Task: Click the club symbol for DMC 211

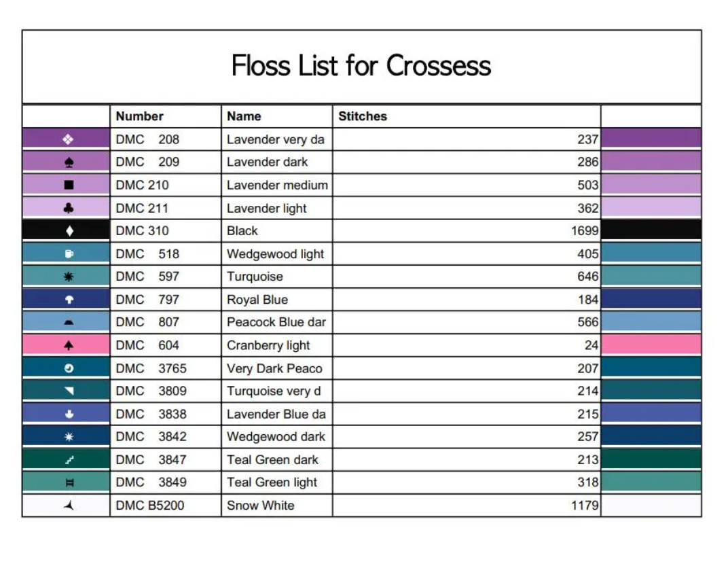Action: (x=68, y=208)
